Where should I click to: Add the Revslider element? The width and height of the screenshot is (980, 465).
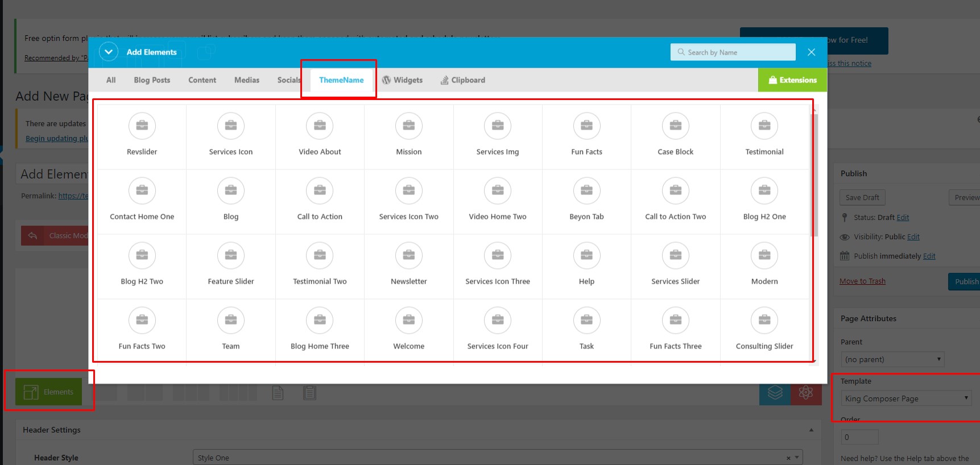coord(142,136)
